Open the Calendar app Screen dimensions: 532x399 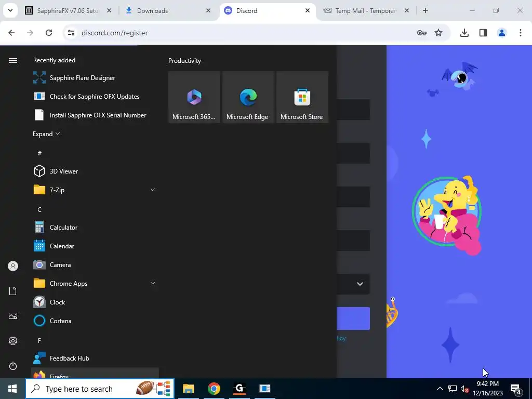coord(95,246)
